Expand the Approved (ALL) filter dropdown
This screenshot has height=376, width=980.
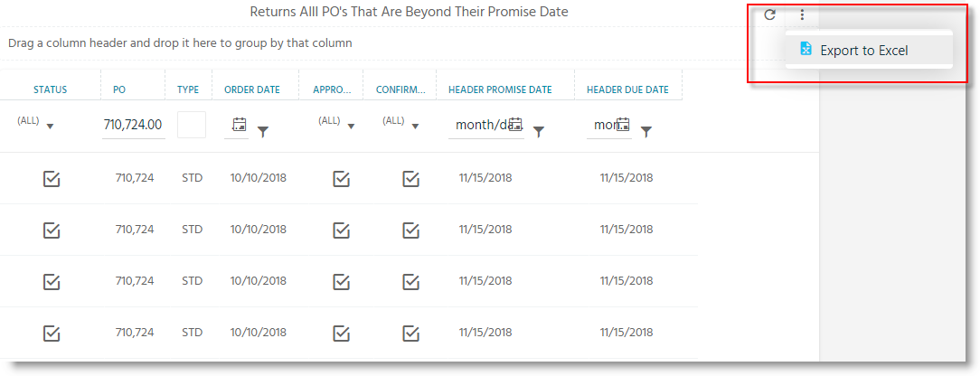337,123
